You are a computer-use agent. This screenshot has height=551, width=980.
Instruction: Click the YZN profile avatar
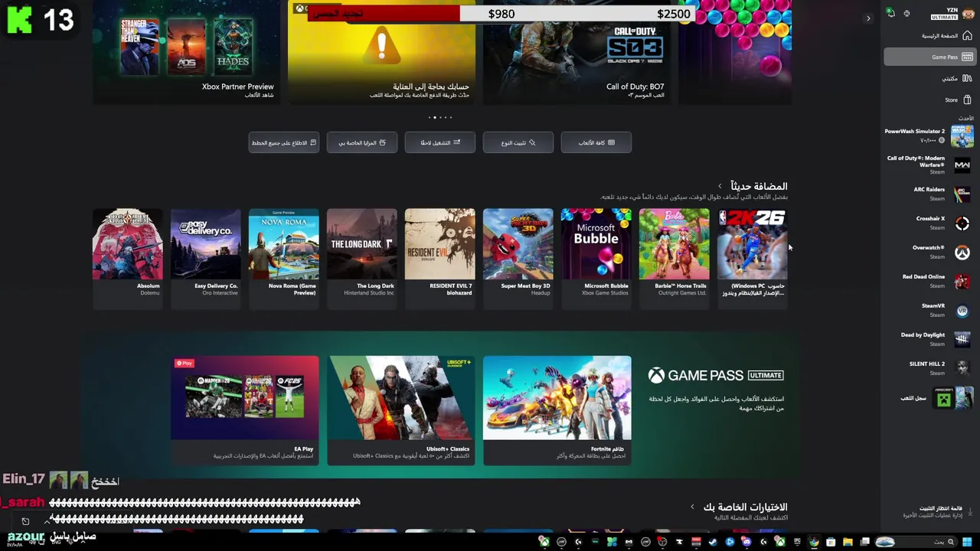click(967, 13)
